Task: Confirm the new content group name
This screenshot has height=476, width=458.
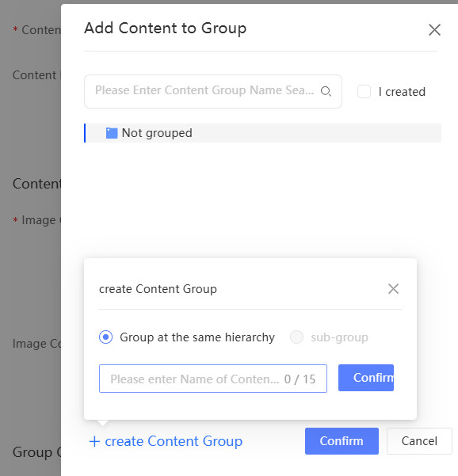Action: (366, 378)
